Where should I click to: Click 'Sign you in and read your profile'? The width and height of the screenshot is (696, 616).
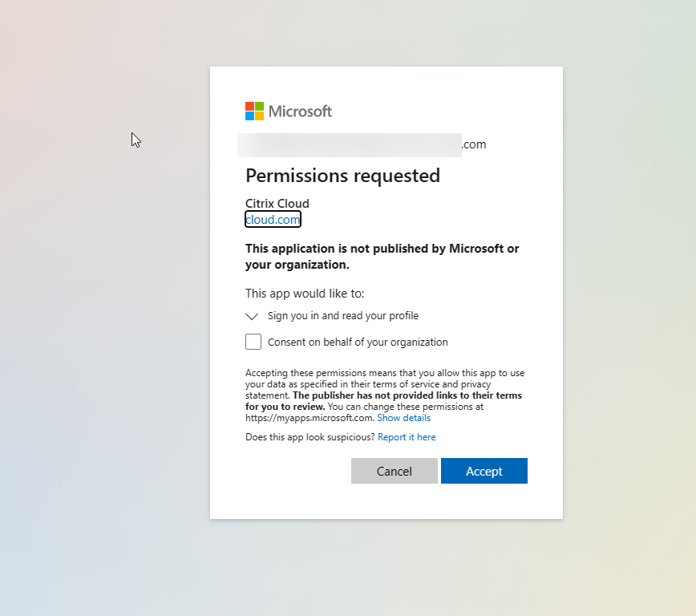(343, 316)
